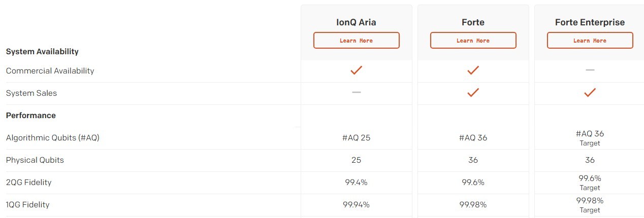Viewport: 644px width, 218px height.
Task: Click the #AQ 25 value for IonQ Aria
Action: click(356, 138)
